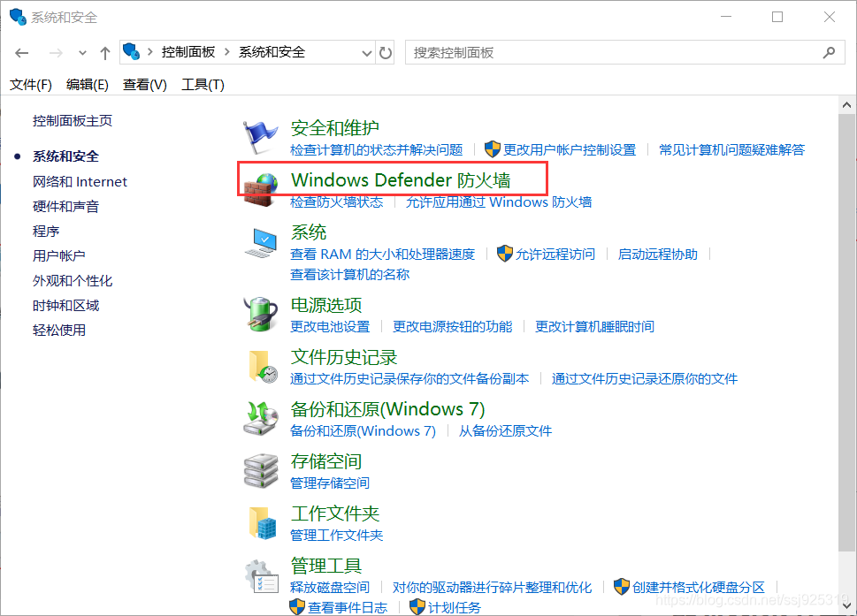Screen dimensions: 857x616
Task: Click the 管理工具 gear checklist icon
Action: (261, 575)
